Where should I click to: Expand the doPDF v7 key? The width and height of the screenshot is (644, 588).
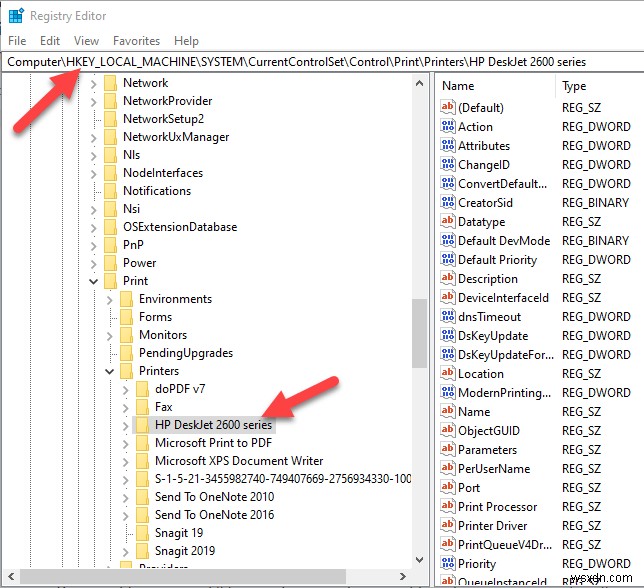[126, 390]
